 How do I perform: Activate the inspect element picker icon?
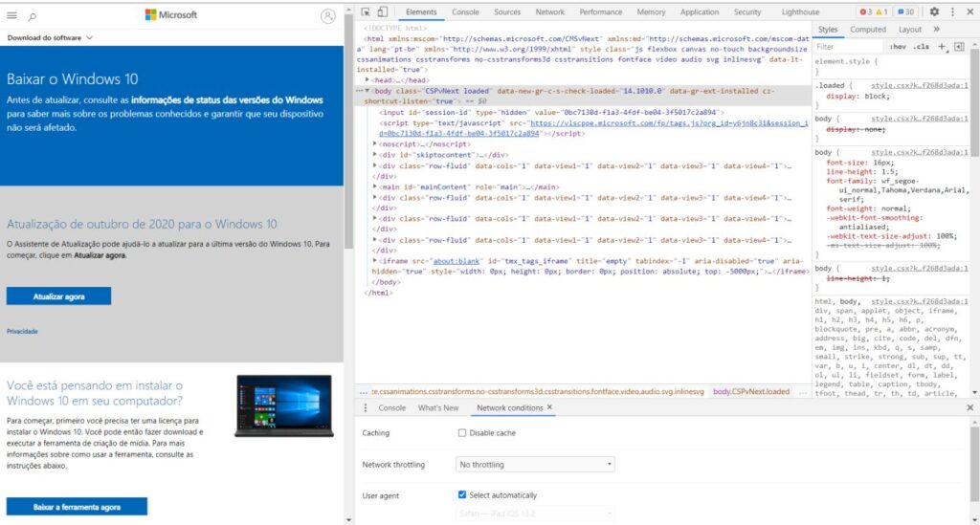coord(366,11)
